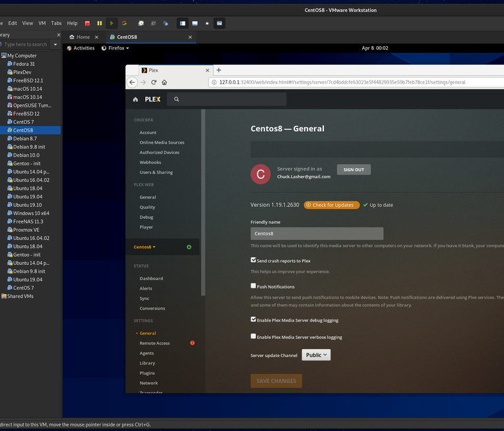504x431 pixels.
Task: Click the thumbnail bar view toolbar icon
Action: click(x=195, y=23)
